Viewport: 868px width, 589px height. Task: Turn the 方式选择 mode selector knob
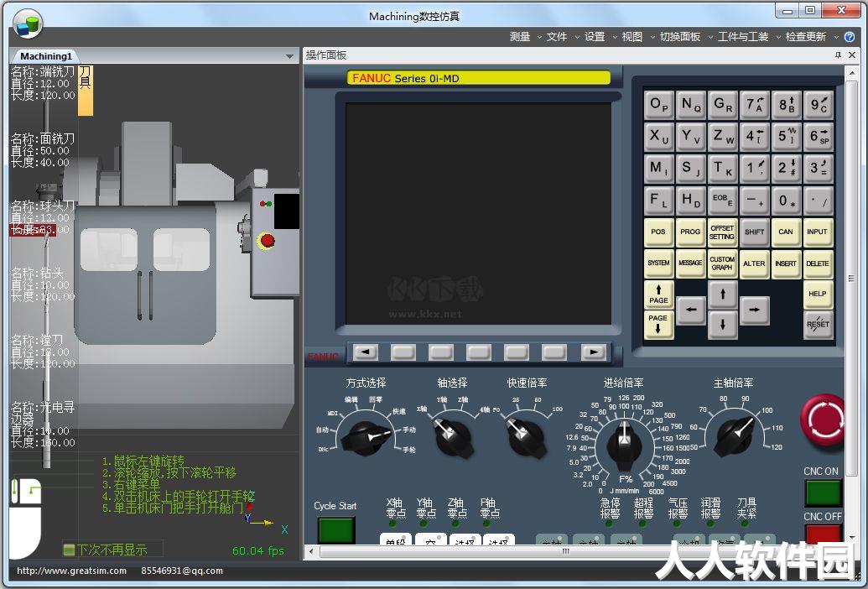tap(367, 437)
